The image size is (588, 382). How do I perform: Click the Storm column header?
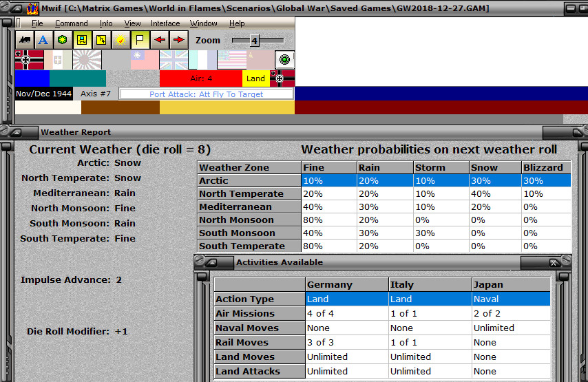point(441,167)
